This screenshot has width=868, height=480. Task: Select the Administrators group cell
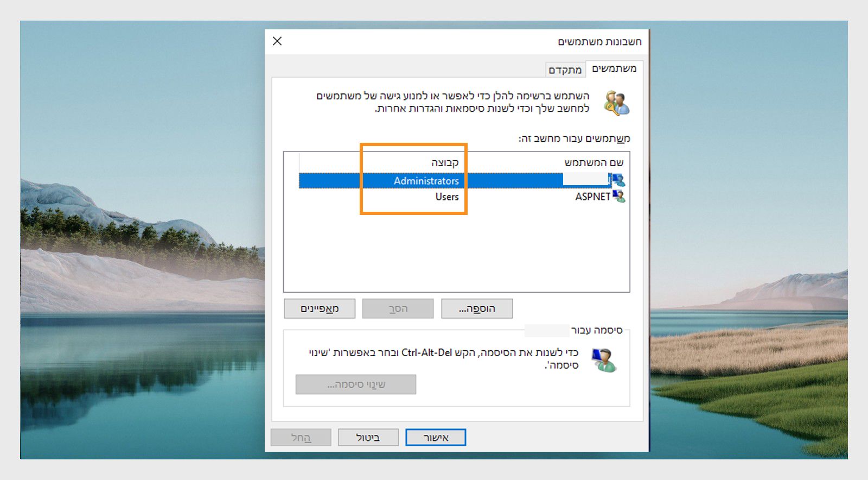coord(426,181)
